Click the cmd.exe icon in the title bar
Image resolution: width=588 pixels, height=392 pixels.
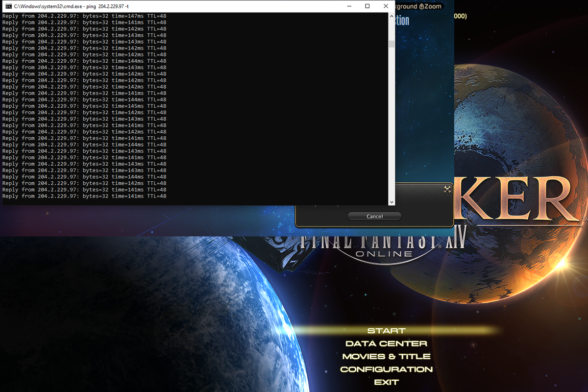[x=8, y=6]
